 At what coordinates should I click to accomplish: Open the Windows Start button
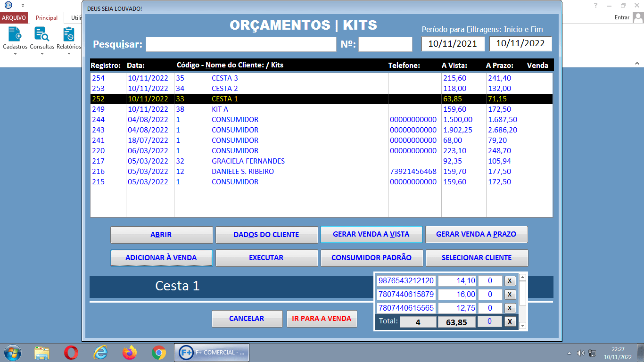(x=12, y=353)
